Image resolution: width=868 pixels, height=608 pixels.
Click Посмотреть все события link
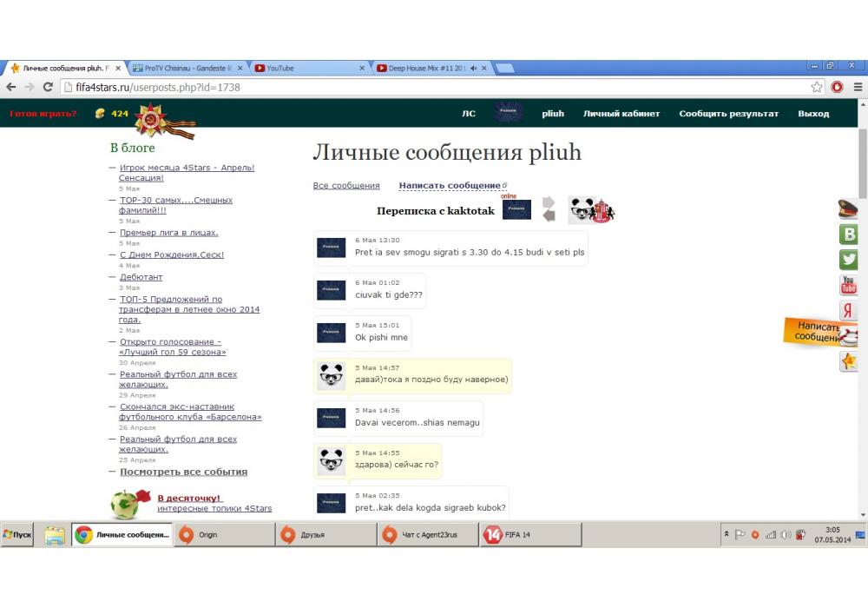183,472
